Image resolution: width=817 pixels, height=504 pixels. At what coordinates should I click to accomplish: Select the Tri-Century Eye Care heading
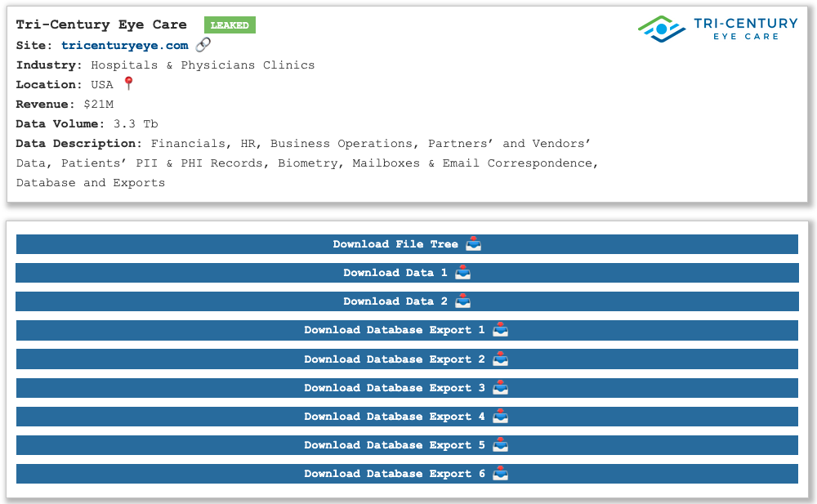[x=101, y=25]
